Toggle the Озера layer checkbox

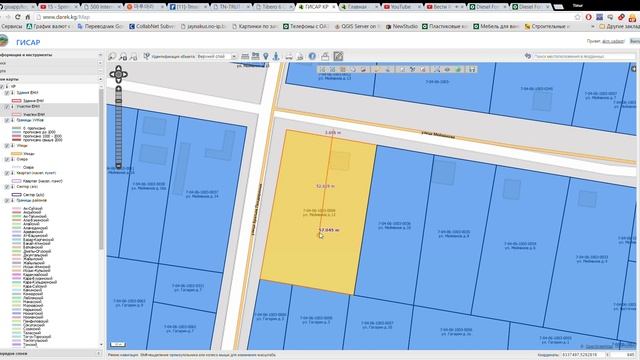coord(7,160)
